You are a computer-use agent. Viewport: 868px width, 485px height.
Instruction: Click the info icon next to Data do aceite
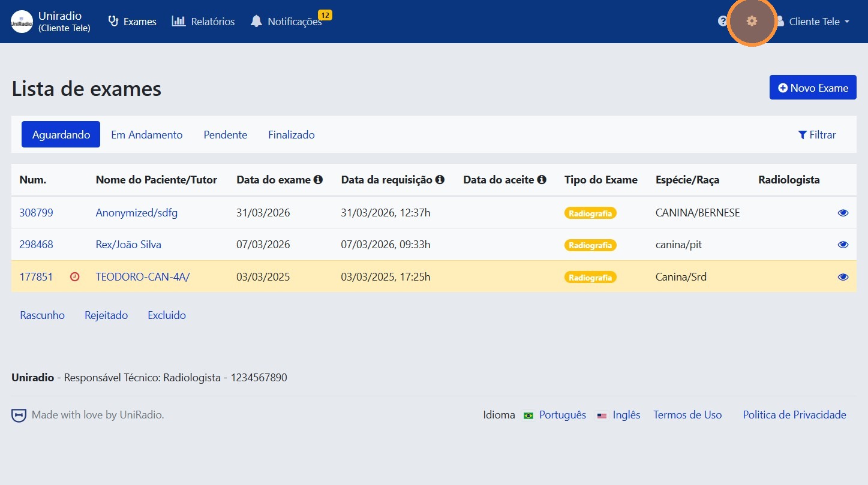(542, 179)
